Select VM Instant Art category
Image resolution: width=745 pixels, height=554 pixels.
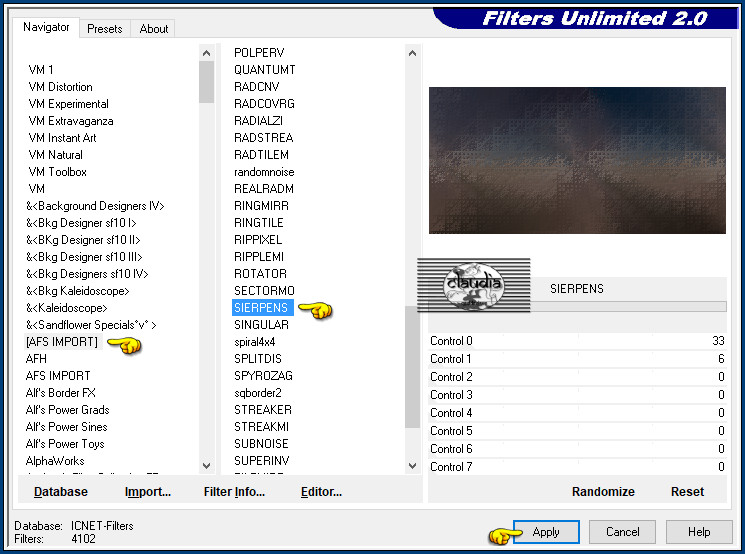[62, 138]
